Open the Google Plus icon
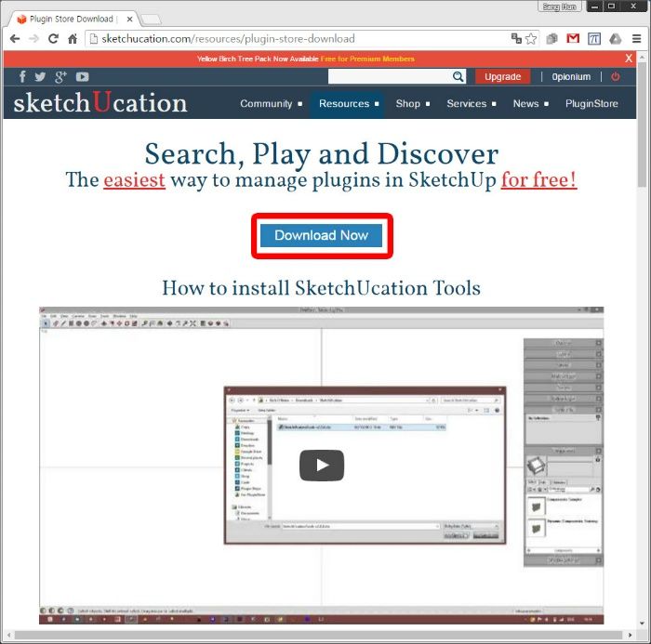The width and height of the screenshot is (651, 644). click(60, 76)
